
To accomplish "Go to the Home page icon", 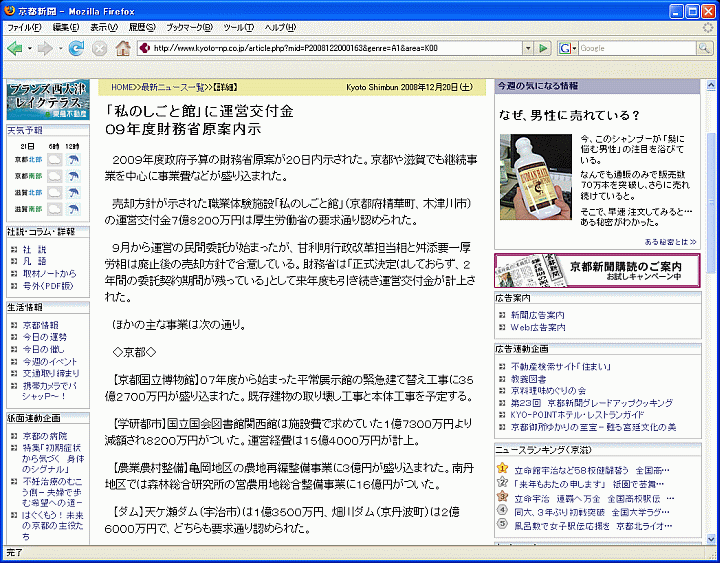I will coord(123,48).
